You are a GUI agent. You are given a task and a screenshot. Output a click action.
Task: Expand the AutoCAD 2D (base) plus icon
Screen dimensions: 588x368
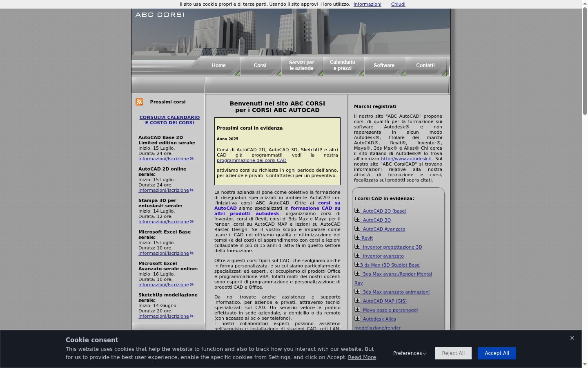357,211
